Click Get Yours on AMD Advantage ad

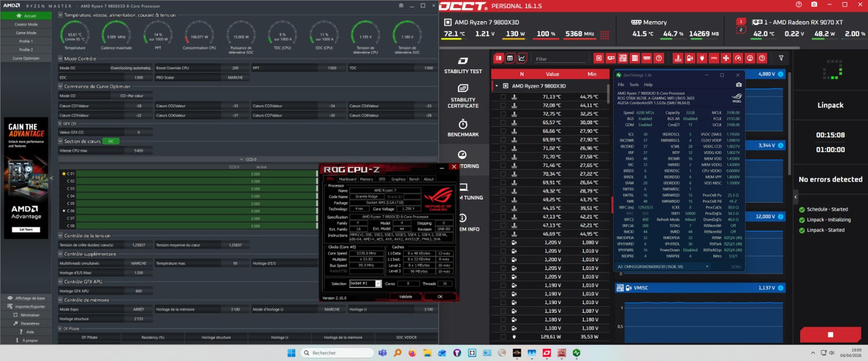26,230
